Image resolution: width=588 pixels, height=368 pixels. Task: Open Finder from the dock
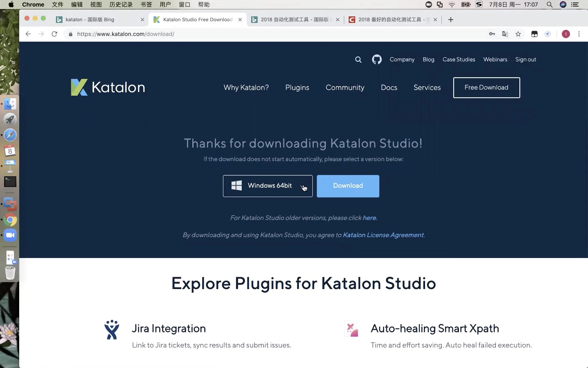coord(10,104)
